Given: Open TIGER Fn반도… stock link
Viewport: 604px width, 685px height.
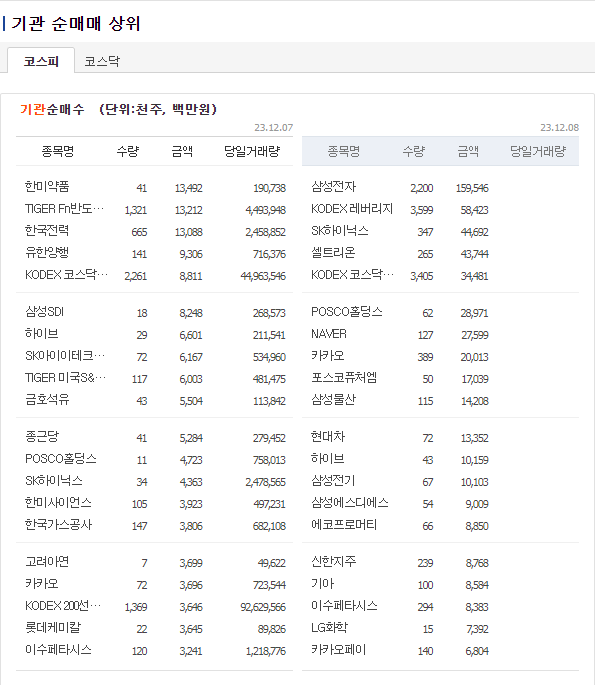Looking at the screenshot, I should 65,209.
